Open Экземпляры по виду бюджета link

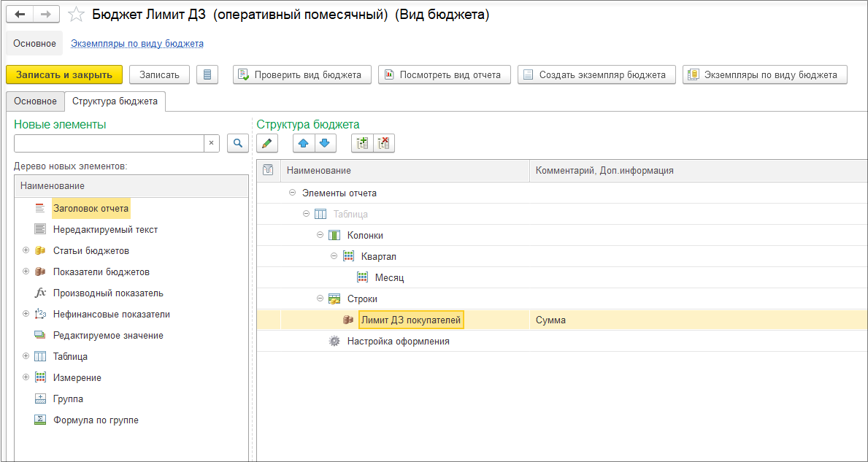point(137,44)
